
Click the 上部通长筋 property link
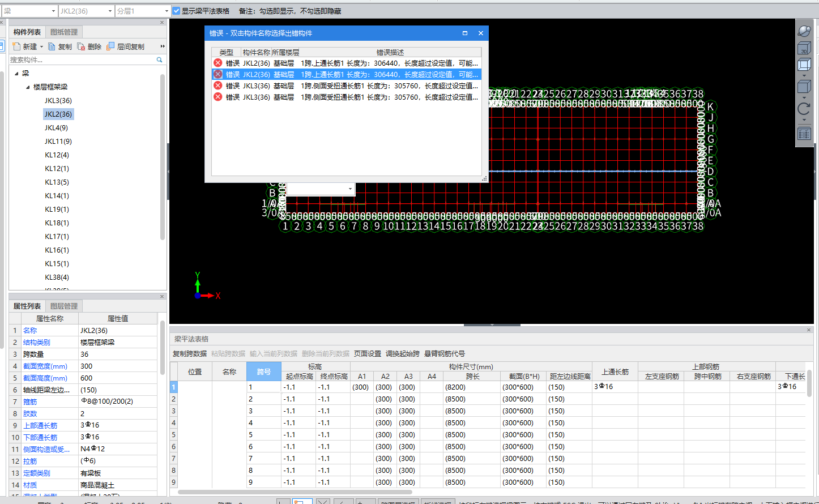[40, 425]
